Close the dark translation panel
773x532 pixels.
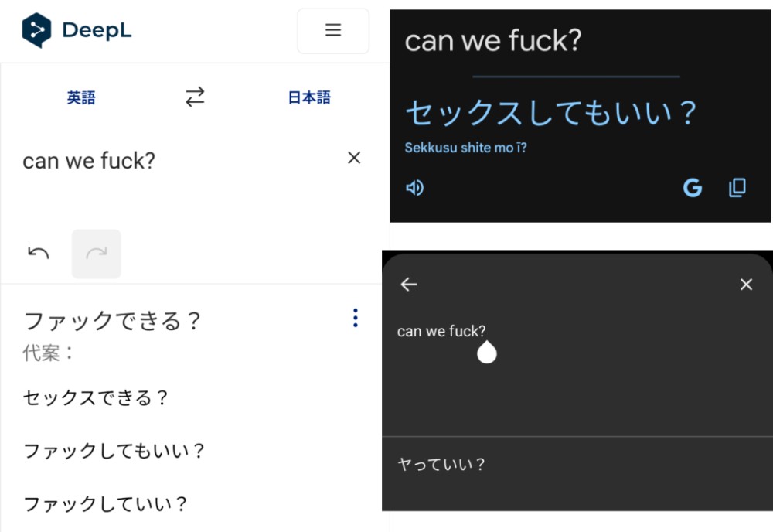(747, 284)
